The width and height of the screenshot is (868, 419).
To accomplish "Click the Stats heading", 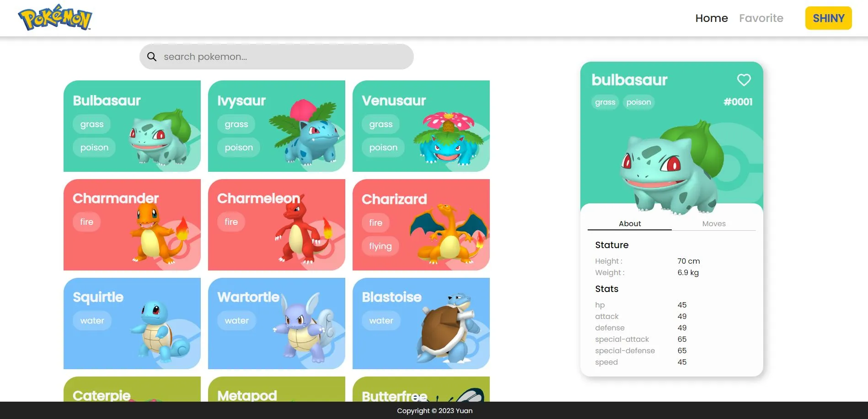I will point(606,289).
